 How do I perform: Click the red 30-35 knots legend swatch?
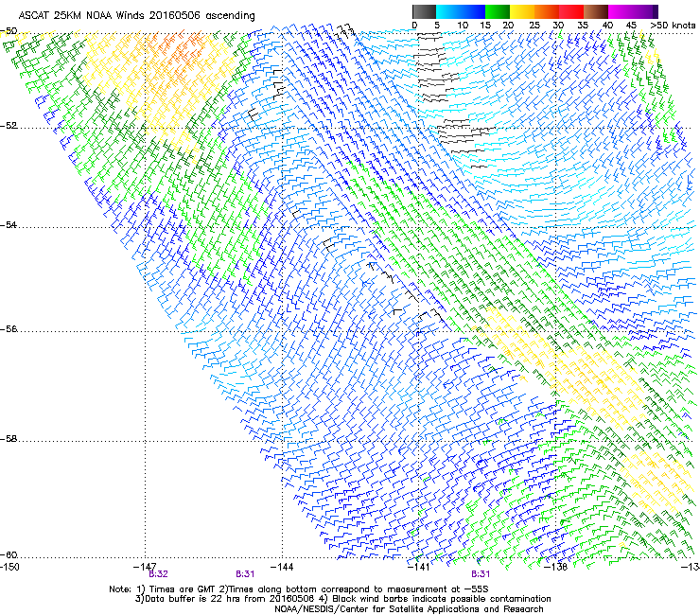click(x=571, y=11)
